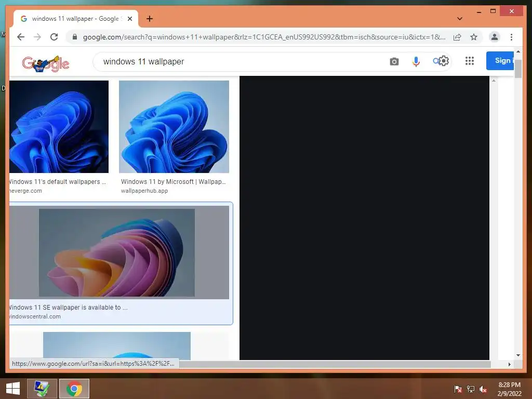Click the preview panel scroll up arrow
Viewport: 532px width, 399px height.
[x=494, y=81]
